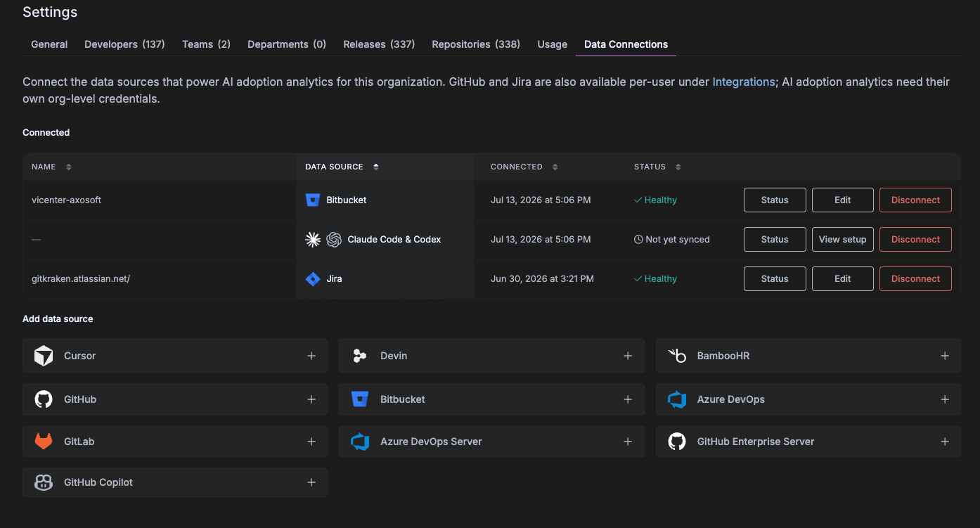Edit the vicenter-axosoft Bitbucket connection
The image size is (980, 528).
843,200
